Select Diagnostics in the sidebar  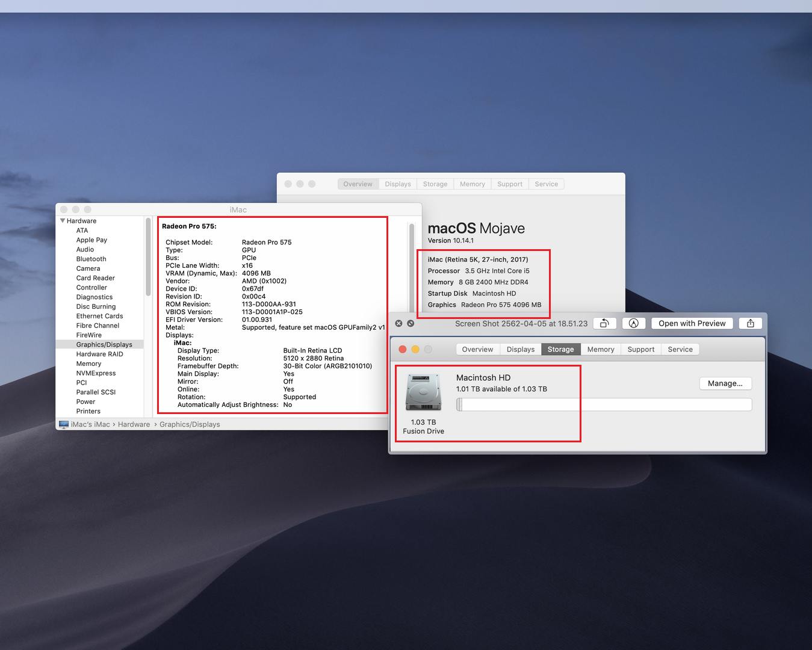[x=94, y=297]
